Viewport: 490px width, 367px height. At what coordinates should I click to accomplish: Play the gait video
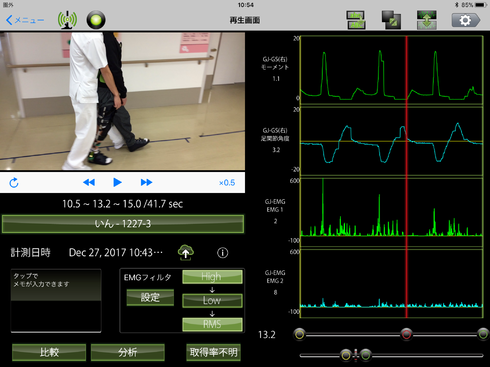click(117, 182)
